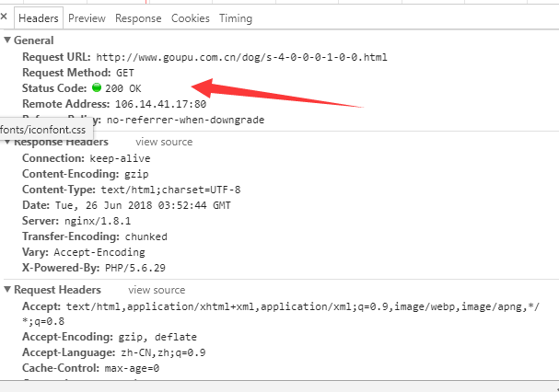Collapse the General section
The height and width of the screenshot is (392, 559).
(x=8, y=40)
